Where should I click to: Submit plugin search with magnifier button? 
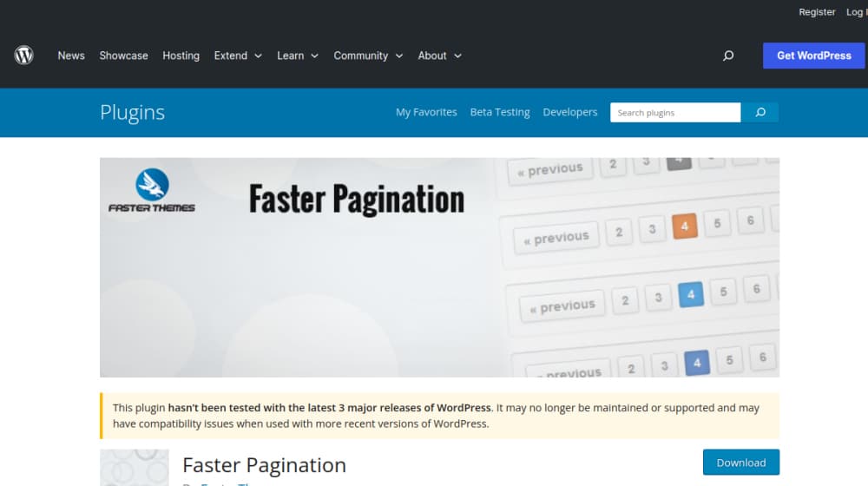click(760, 112)
